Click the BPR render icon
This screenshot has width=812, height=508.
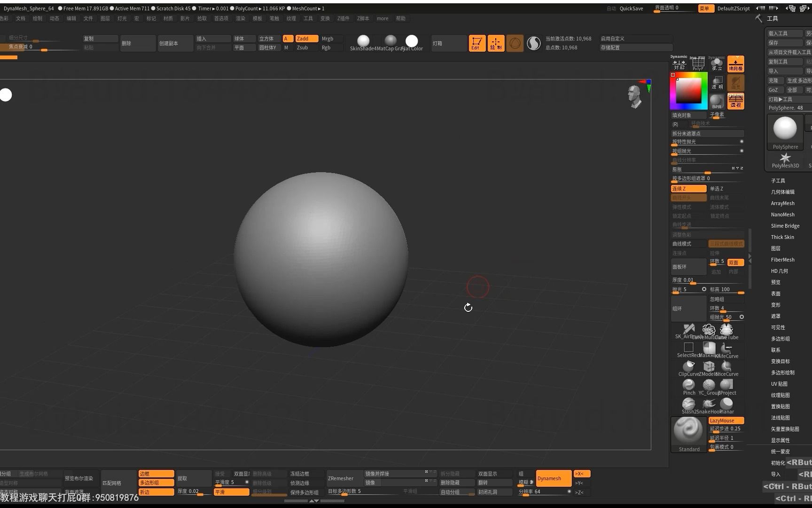point(716,101)
